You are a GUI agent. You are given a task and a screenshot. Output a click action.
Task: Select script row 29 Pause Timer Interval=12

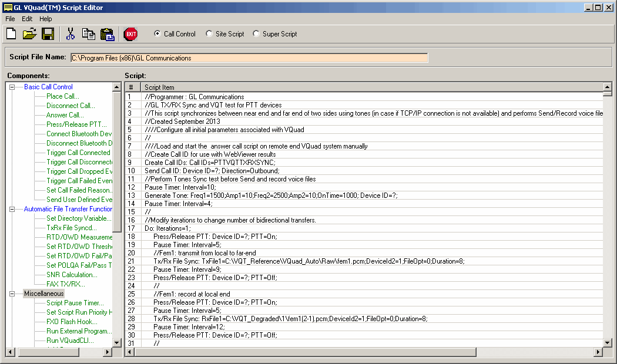point(364,327)
